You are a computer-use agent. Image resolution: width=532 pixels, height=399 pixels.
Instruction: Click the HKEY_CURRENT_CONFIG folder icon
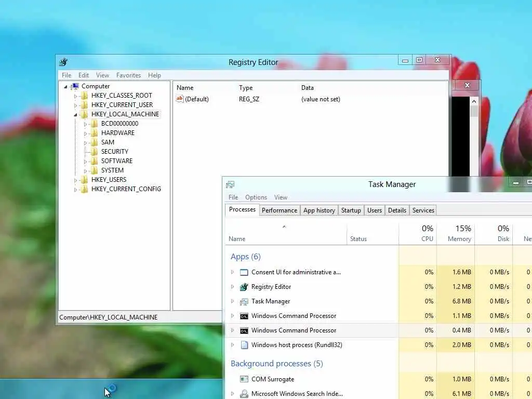85,189
